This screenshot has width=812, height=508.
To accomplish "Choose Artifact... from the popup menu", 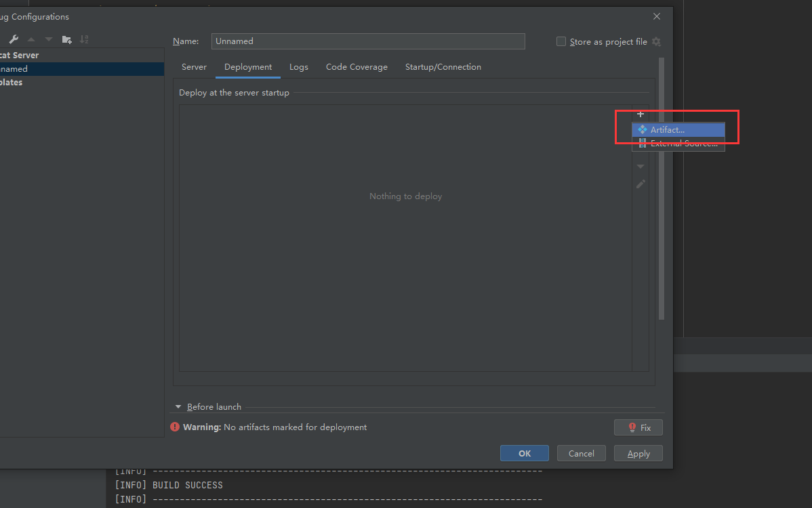I will tap(678, 130).
